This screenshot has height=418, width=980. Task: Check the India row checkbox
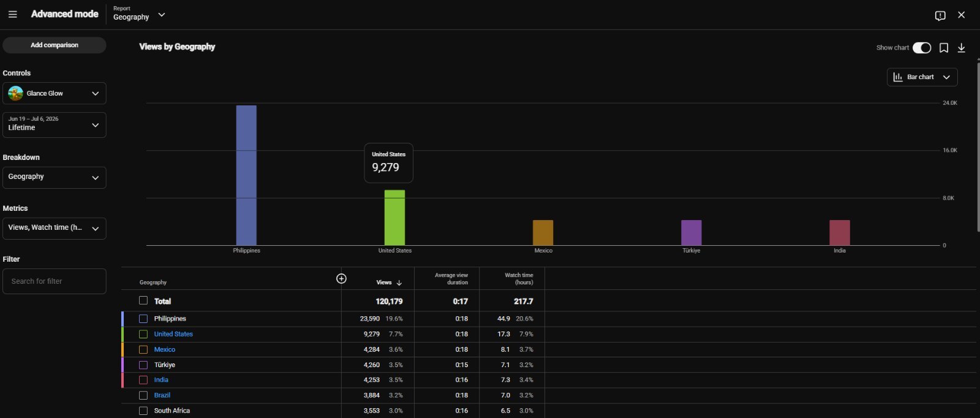tap(143, 380)
